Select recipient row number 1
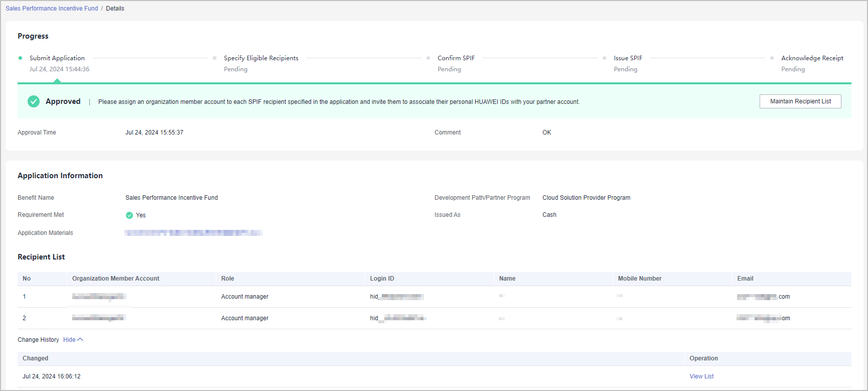This screenshot has height=391, width=868. tap(24, 297)
